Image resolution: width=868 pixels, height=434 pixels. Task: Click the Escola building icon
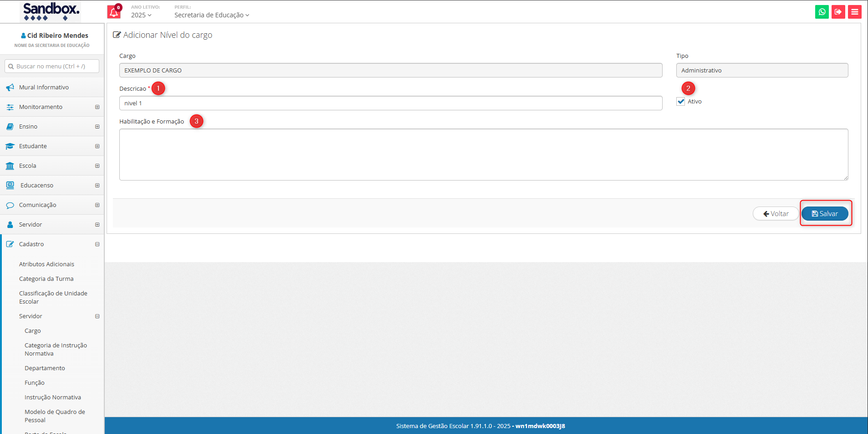click(10, 166)
